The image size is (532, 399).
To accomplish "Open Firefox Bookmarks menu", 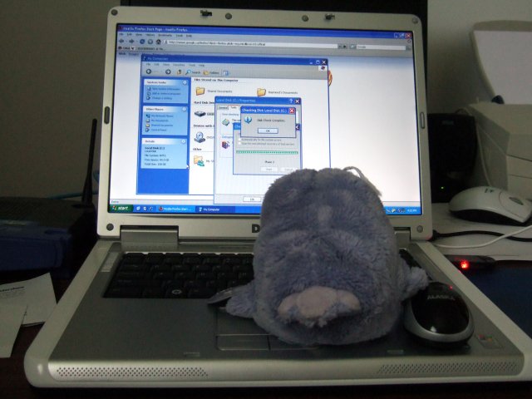I will [165, 35].
